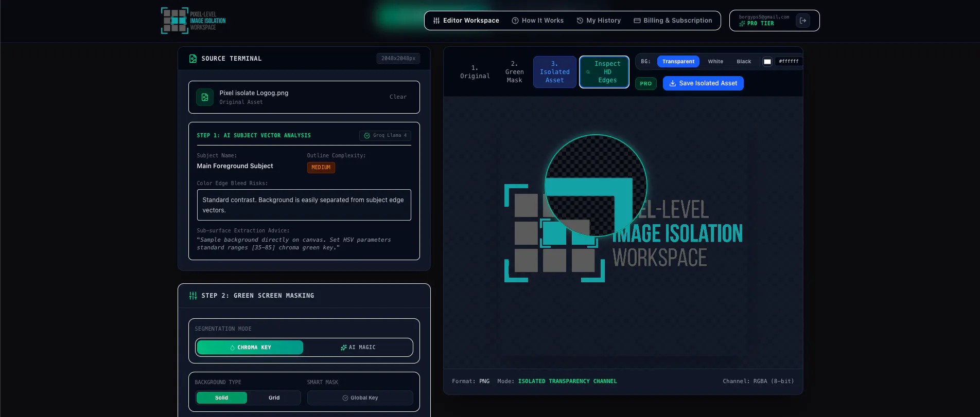The image size is (980, 417).
Task: Click the Pro Tier sparkle icon
Action: 742,24
